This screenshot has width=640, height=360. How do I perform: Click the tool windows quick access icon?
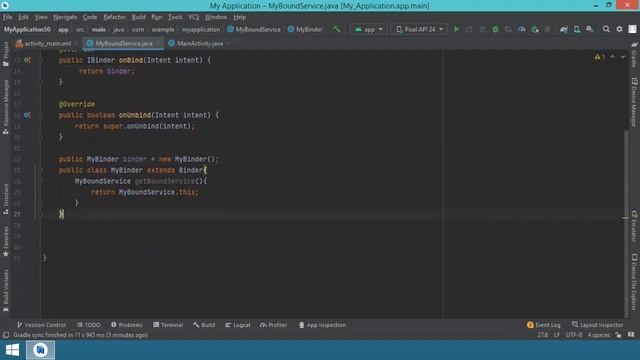pos(6,335)
